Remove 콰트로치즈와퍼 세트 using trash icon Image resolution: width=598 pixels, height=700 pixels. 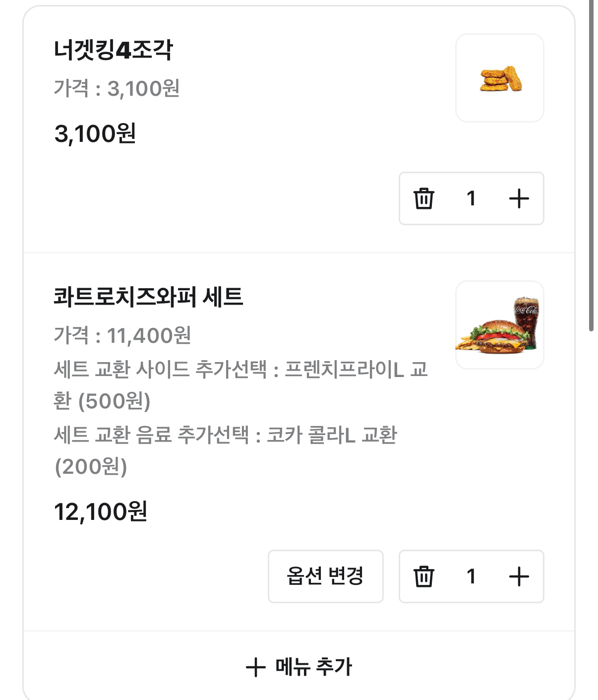click(424, 576)
